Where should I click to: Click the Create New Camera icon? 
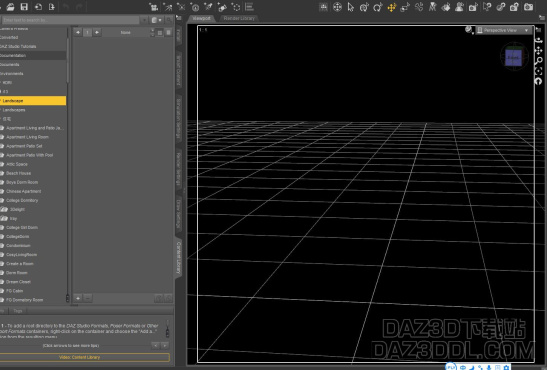(x=153, y=7)
